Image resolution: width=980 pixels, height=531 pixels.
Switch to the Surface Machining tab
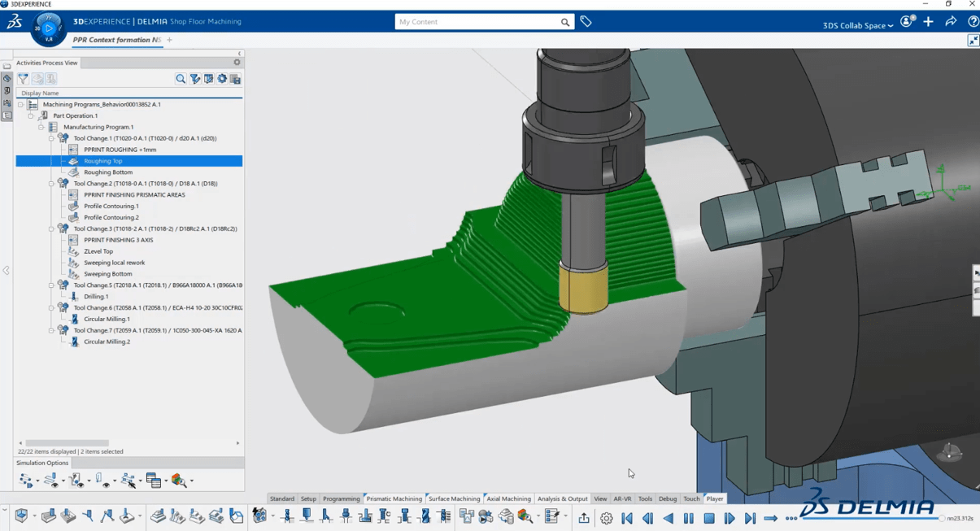pos(454,498)
